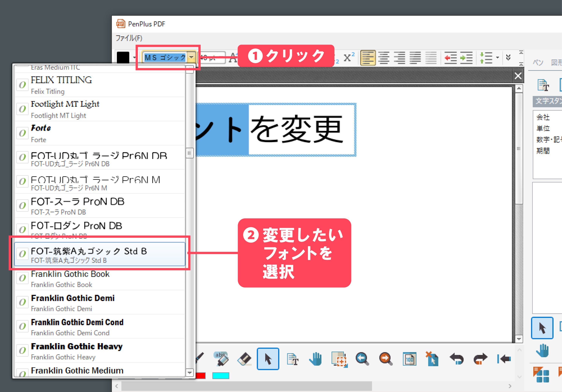Click horizontal scrollbar left arrow
Viewport: 562px width, 392px height.
click(117, 386)
